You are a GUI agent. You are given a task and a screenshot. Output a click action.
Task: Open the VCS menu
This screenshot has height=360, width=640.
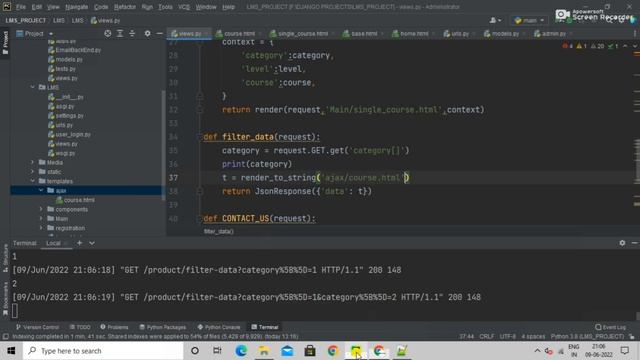point(184,7)
